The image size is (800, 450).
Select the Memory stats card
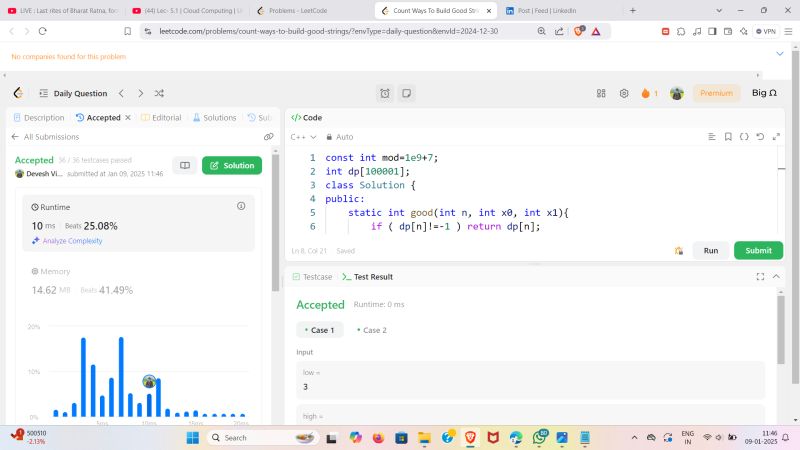tap(138, 281)
